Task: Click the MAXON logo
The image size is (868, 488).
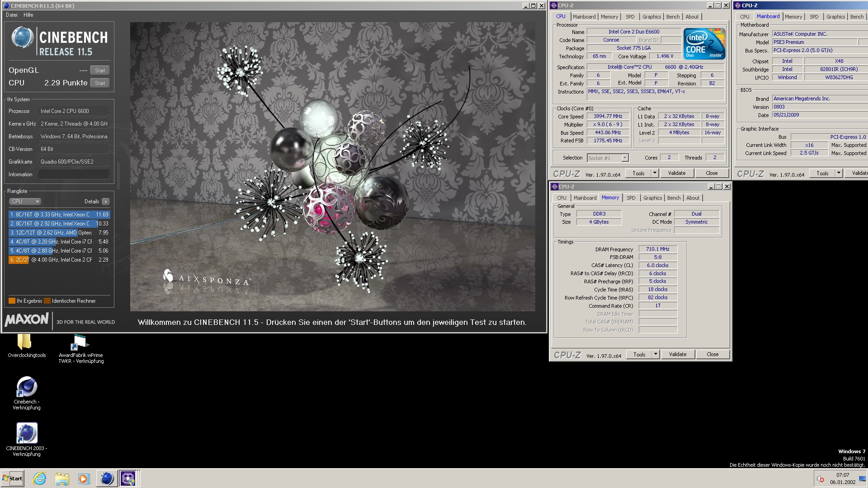Action: click(x=27, y=320)
